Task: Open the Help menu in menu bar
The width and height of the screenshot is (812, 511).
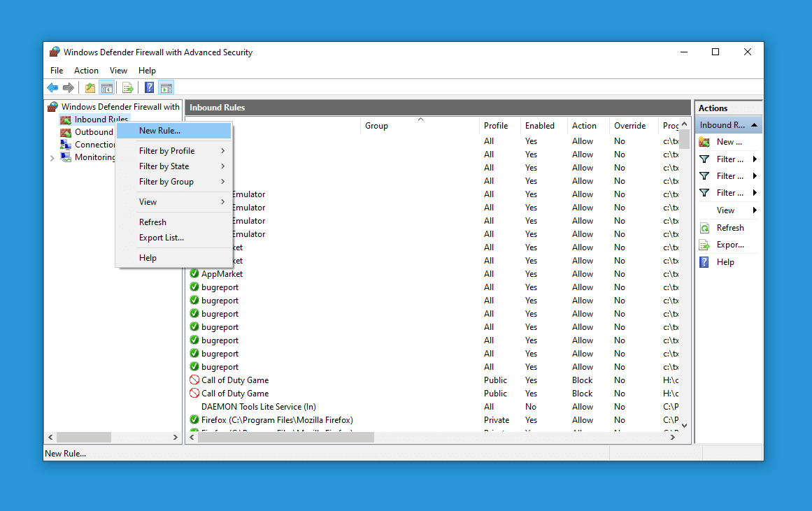Action: pos(147,71)
